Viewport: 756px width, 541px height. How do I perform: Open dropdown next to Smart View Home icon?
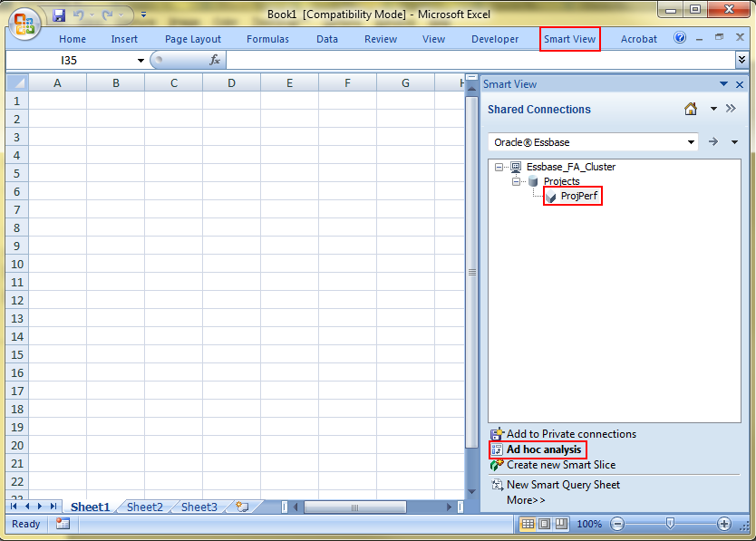tap(713, 109)
